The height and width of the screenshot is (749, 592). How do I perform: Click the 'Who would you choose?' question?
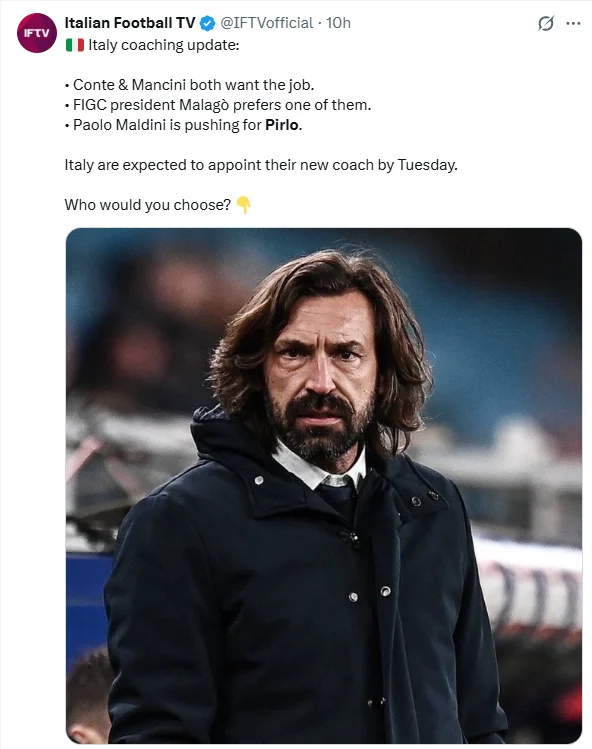pyautogui.click(x=148, y=205)
